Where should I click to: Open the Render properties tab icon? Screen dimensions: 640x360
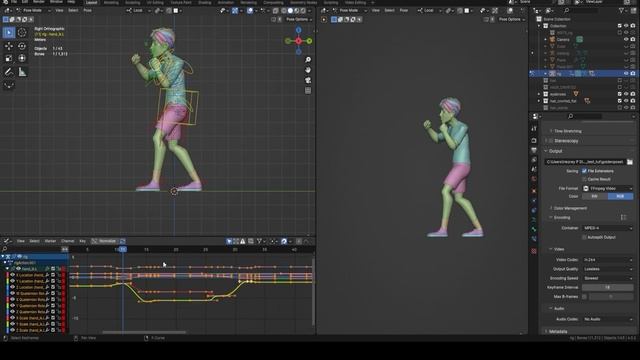pos(534,140)
